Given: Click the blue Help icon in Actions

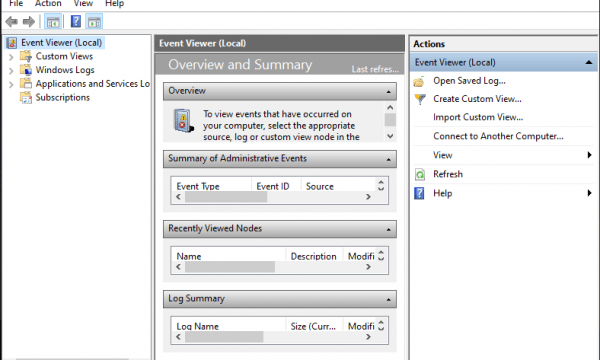Looking at the screenshot, I should (419, 193).
